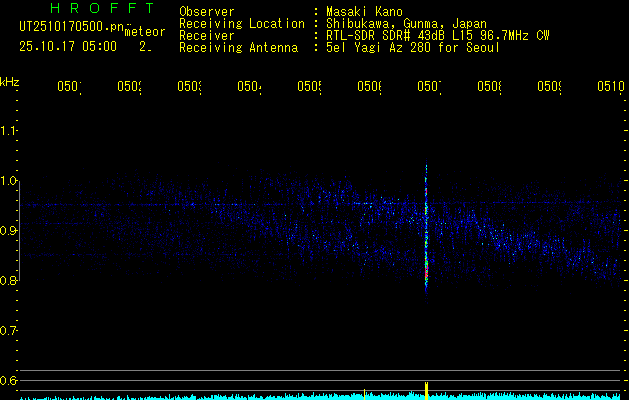This screenshot has height=400, width=629.
Task: Click the bright vertical meteor echo streak
Action: (x=427, y=225)
